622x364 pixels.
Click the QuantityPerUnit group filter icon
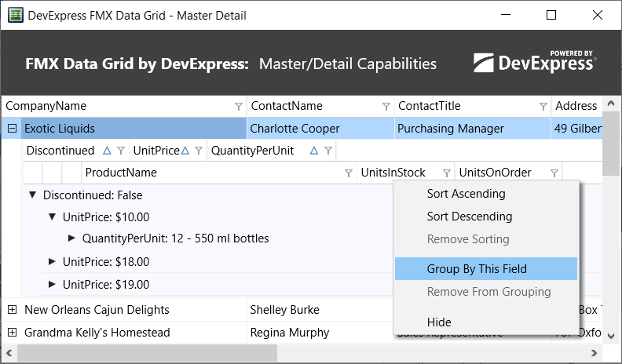(328, 151)
